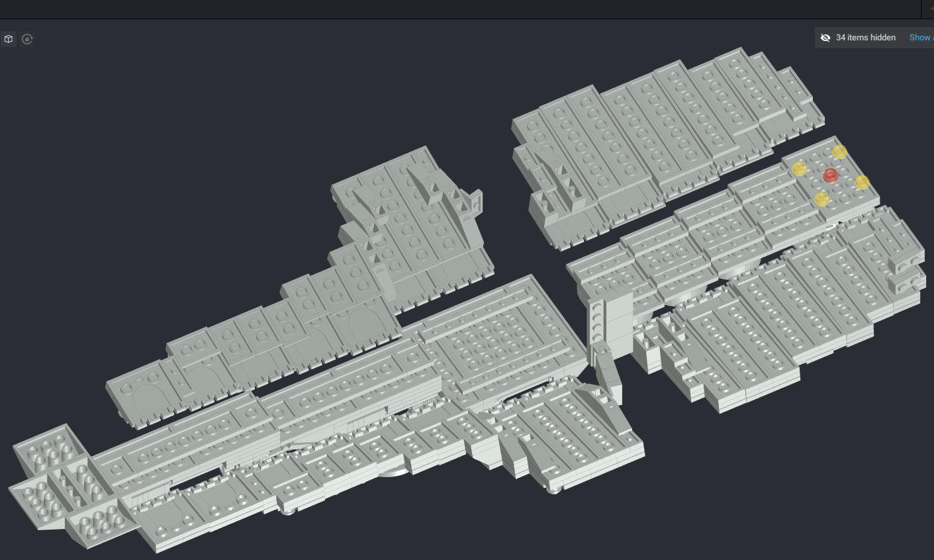
Task: Toggle the rotation lock icon
Action: [x=27, y=39]
